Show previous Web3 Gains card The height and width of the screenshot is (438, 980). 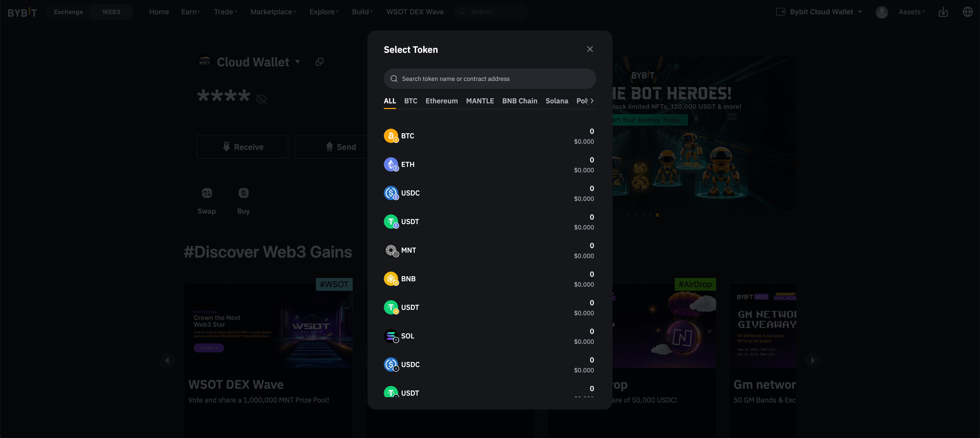[167, 360]
